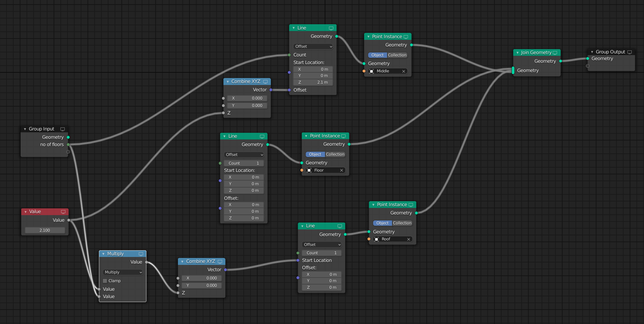Collapse the Roof Point Instance node

pyautogui.click(x=373, y=205)
